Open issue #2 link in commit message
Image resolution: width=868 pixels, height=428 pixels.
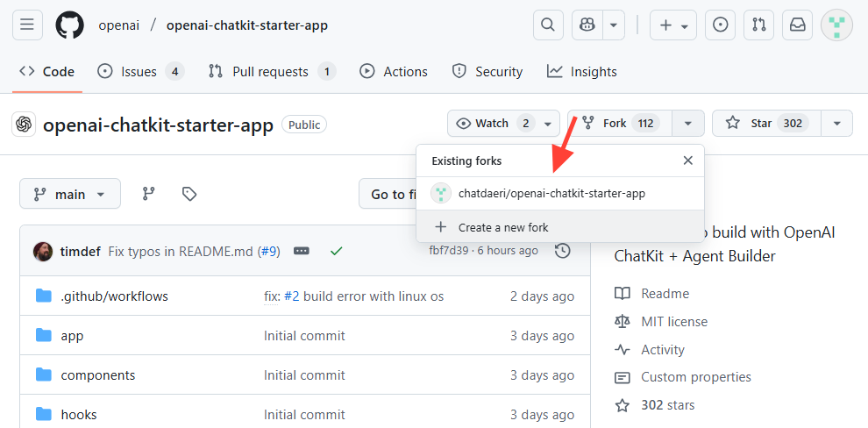pyautogui.click(x=292, y=296)
